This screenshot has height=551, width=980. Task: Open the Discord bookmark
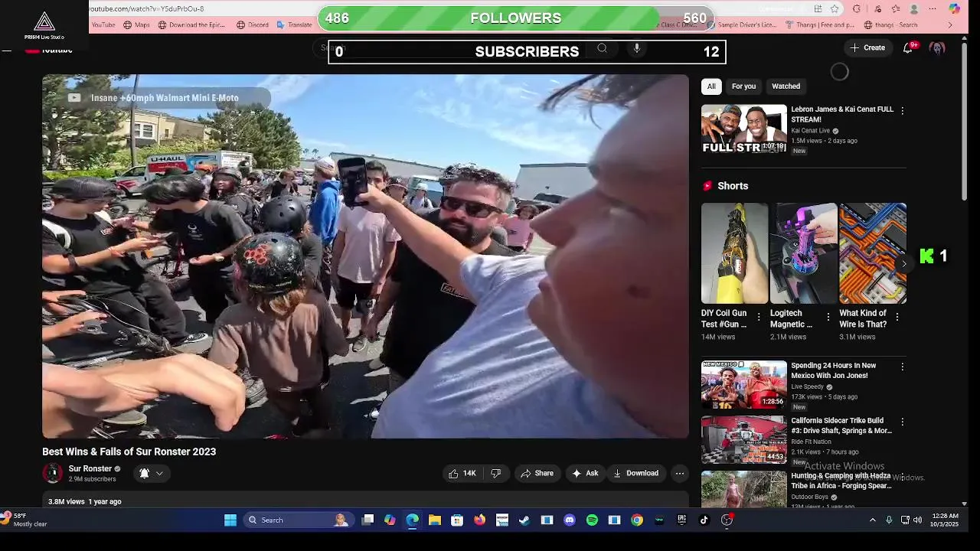point(253,24)
